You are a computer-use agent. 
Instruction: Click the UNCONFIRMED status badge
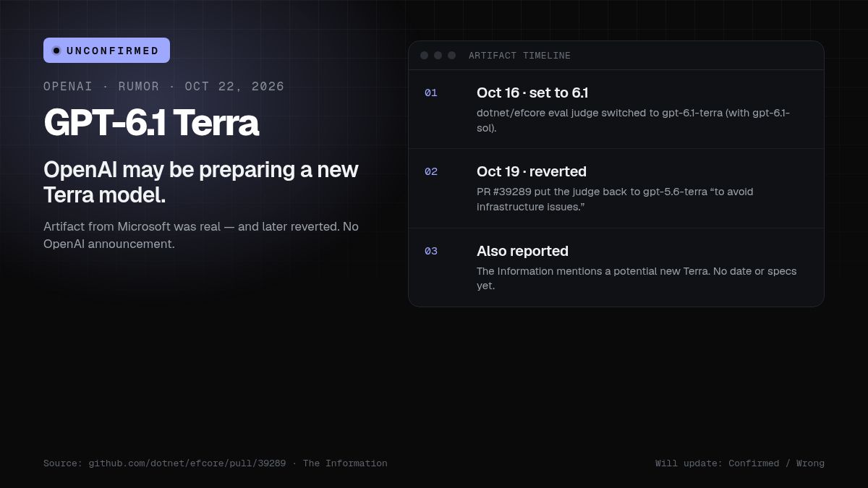(106, 51)
